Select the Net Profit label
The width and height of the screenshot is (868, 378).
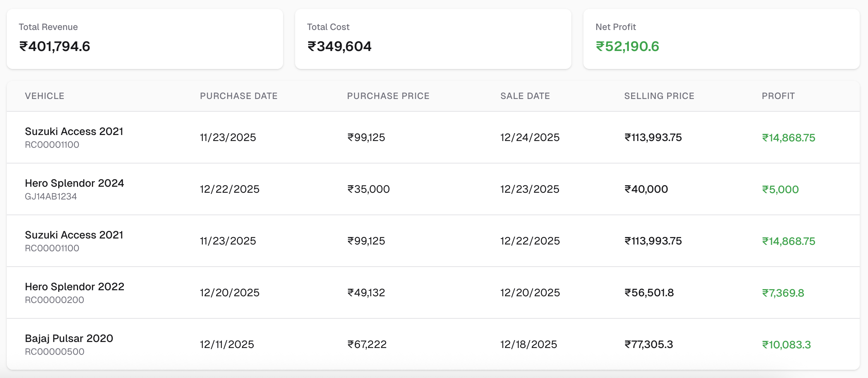[x=616, y=27]
